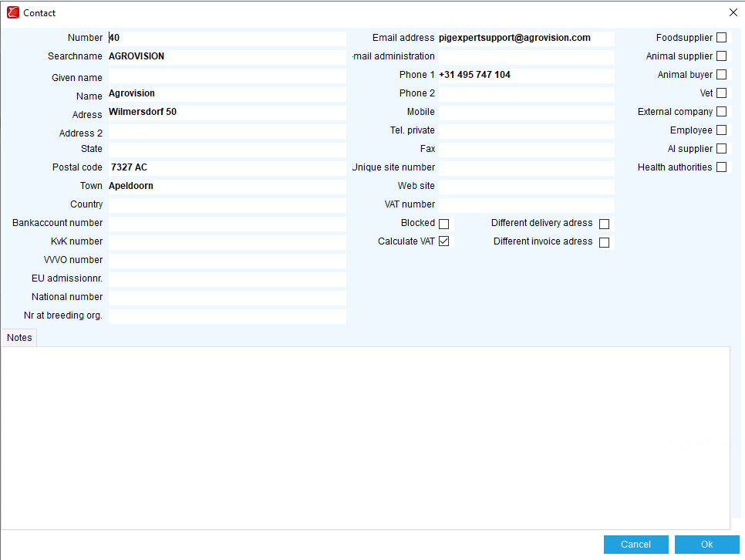Tick the Employee checkbox
Image resolution: width=745 pixels, height=560 pixels.
tap(721, 130)
